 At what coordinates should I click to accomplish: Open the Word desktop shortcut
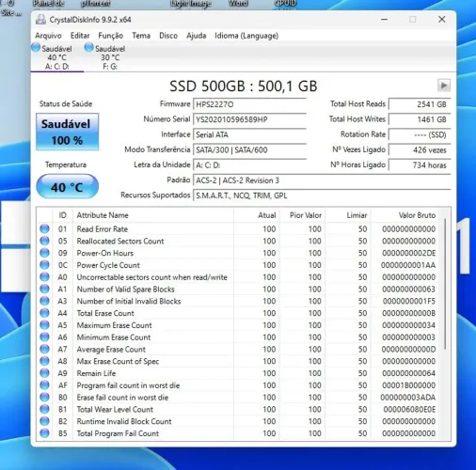click(239, 4)
